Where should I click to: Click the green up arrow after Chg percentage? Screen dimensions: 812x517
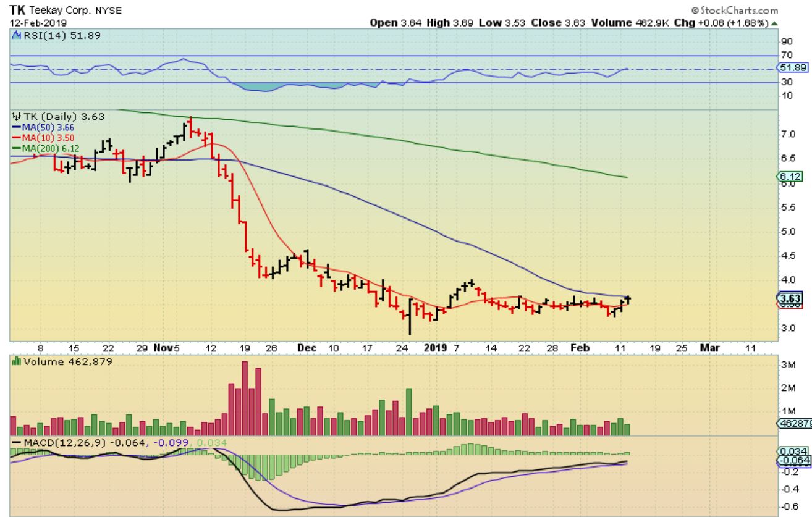[x=774, y=23]
